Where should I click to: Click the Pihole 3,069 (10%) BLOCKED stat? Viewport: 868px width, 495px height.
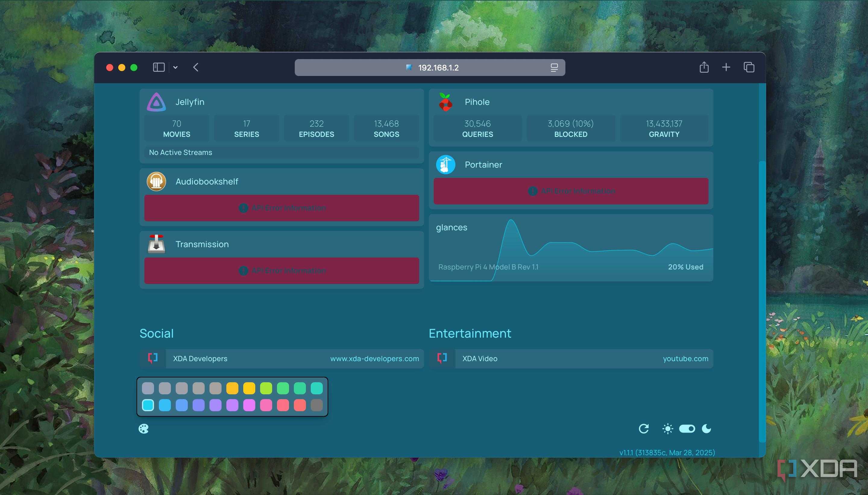point(571,128)
